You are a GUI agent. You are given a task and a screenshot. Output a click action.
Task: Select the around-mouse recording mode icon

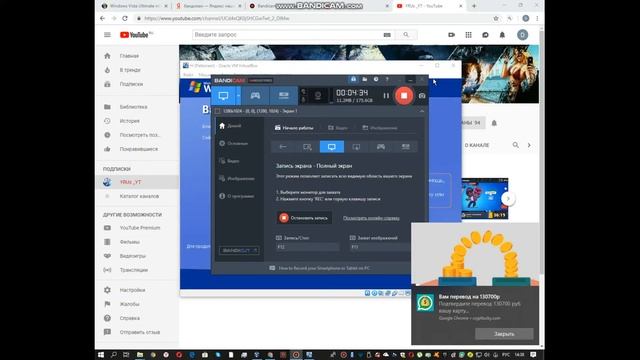(356, 147)
